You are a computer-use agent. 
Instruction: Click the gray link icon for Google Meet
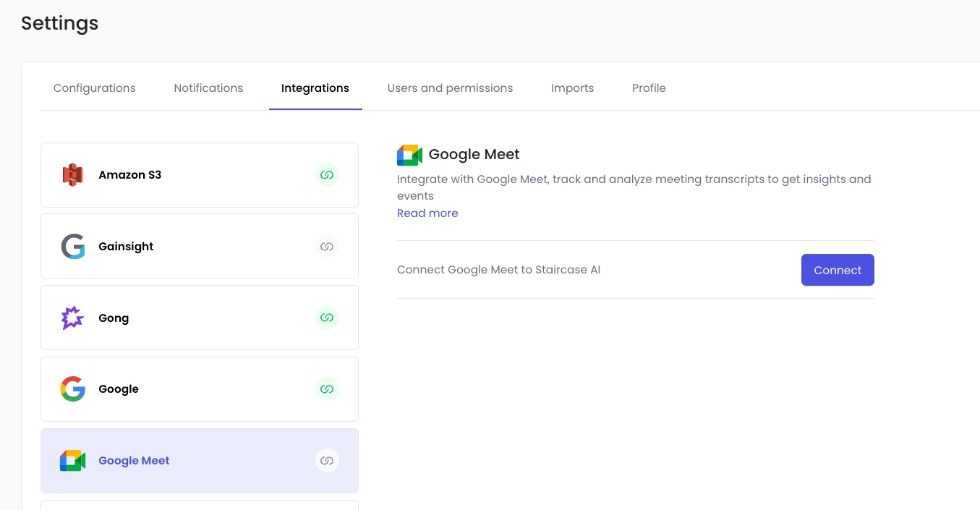327,461
